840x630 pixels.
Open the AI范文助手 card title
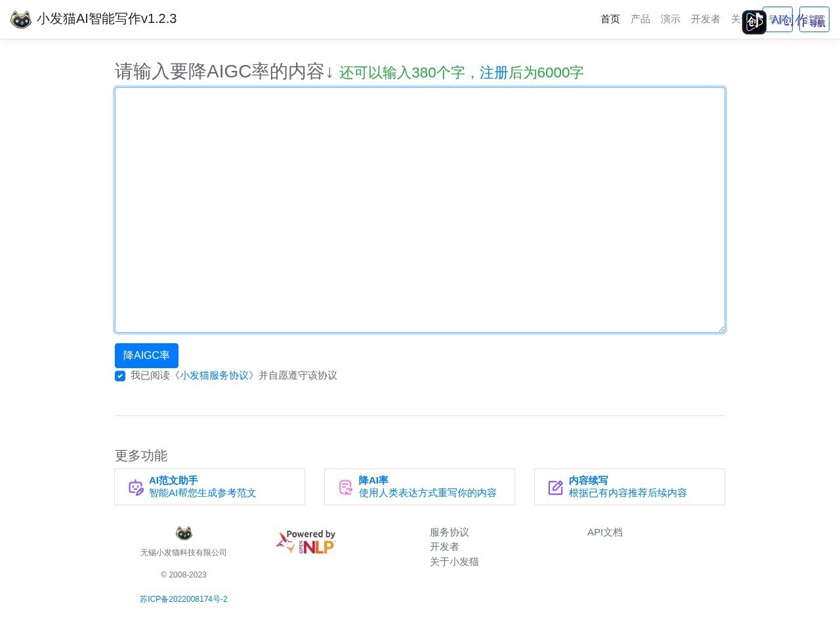(x=173, y=480)
